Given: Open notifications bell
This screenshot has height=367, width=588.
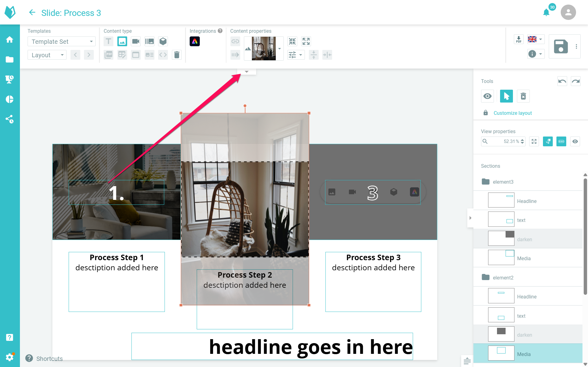Looking at the screenshot, I should [546, 13].
